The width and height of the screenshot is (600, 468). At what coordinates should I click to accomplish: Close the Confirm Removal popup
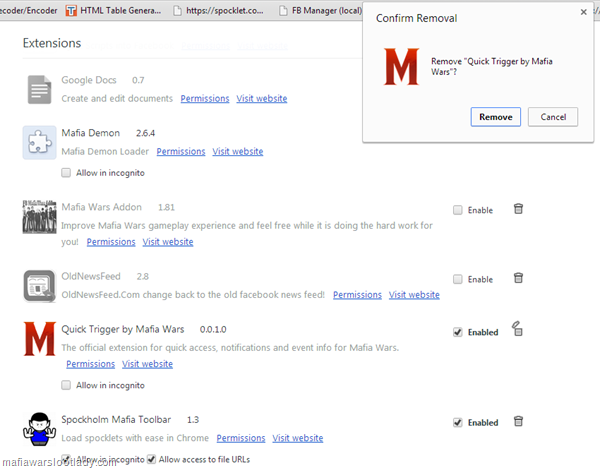pyautogui.click(x=584, y=12)
